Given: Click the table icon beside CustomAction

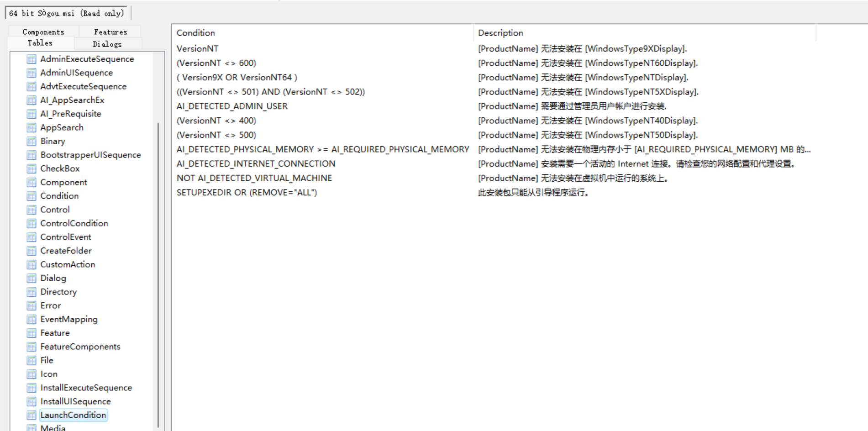Looking at the screenshot, I should click(x=32, y=265).
